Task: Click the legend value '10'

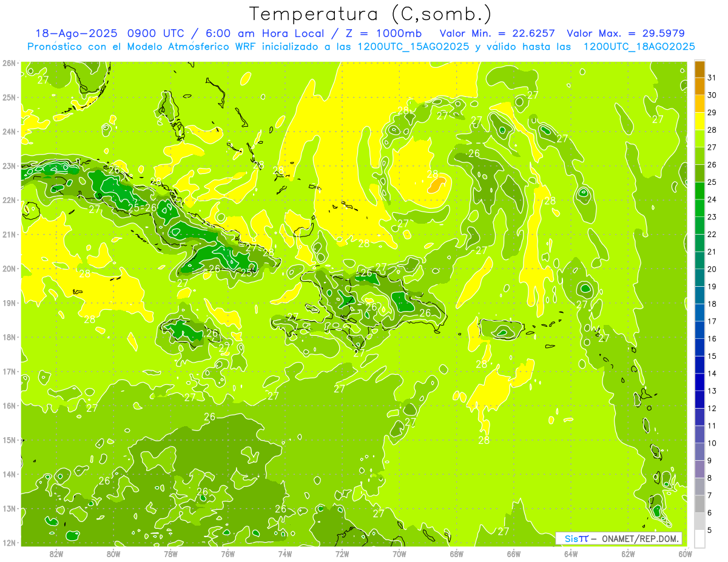Action: tap(712, 443)
